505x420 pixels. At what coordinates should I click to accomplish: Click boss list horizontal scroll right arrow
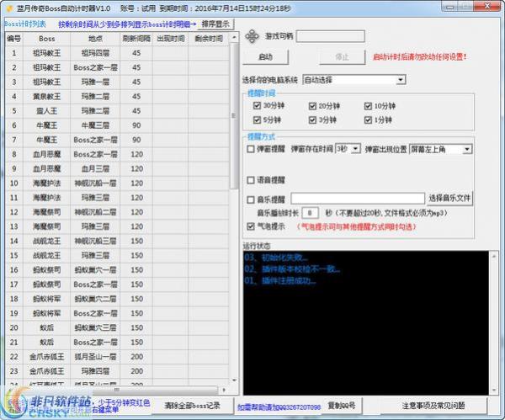(x=224, y=390)
